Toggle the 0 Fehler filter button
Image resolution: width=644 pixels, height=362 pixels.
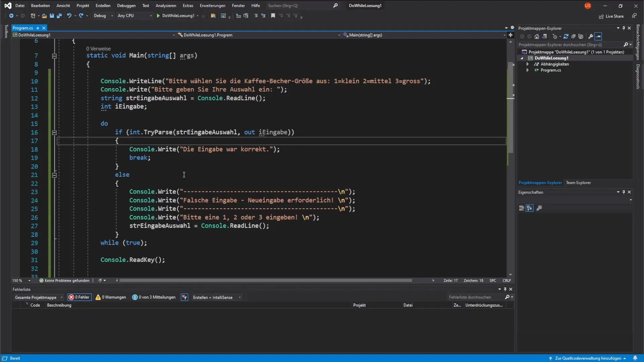click(79, 297)
